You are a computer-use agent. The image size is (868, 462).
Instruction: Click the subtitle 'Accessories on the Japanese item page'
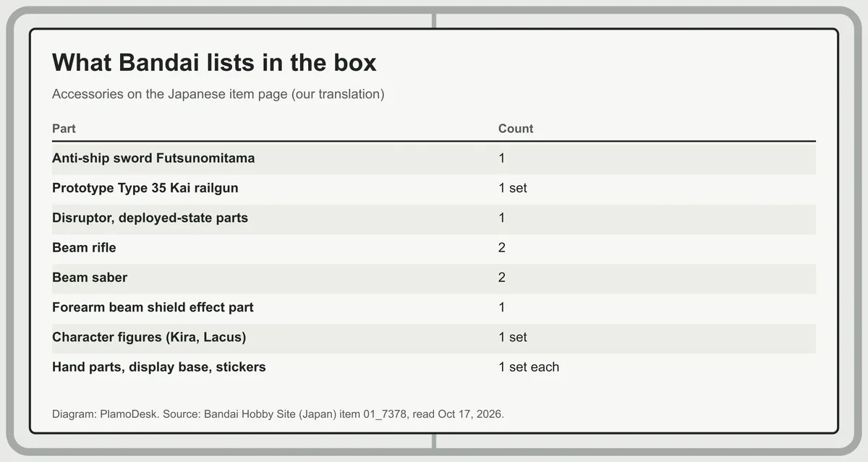[x=218, y=94]
